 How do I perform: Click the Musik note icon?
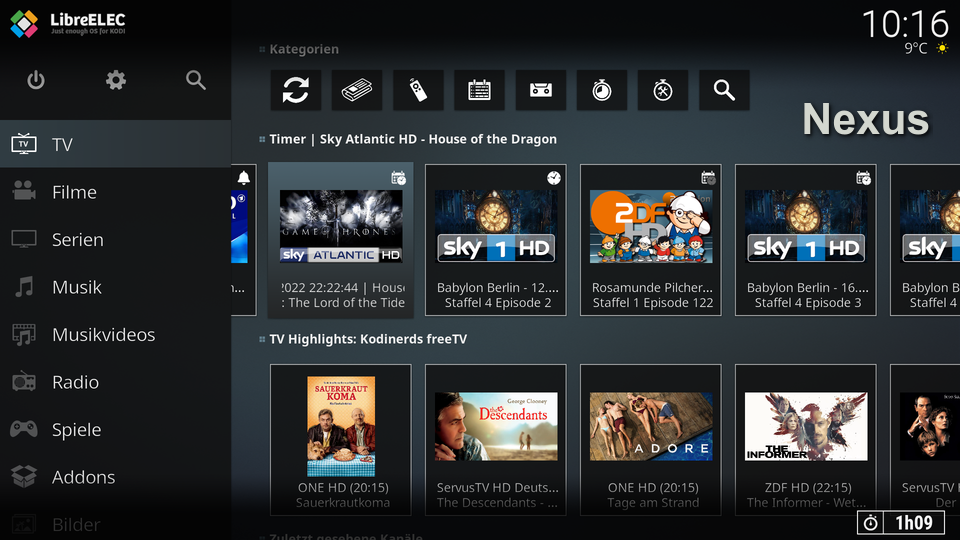(24, 287)
